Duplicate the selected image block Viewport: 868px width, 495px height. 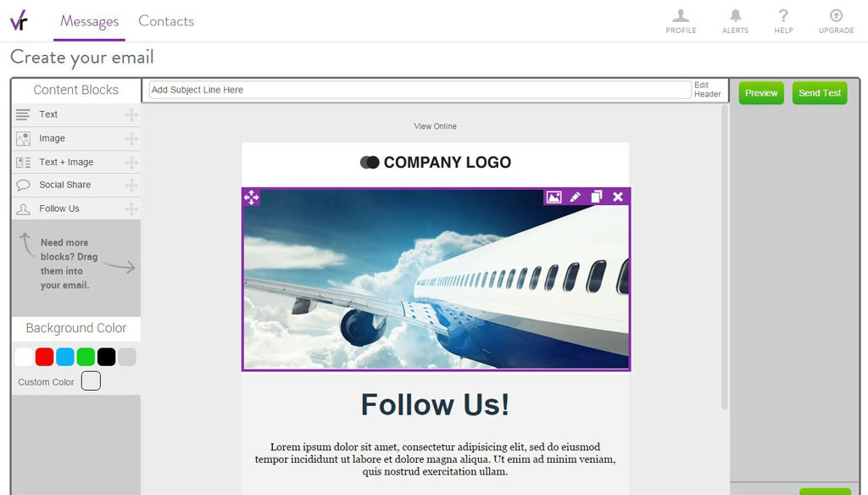point(597,197)
